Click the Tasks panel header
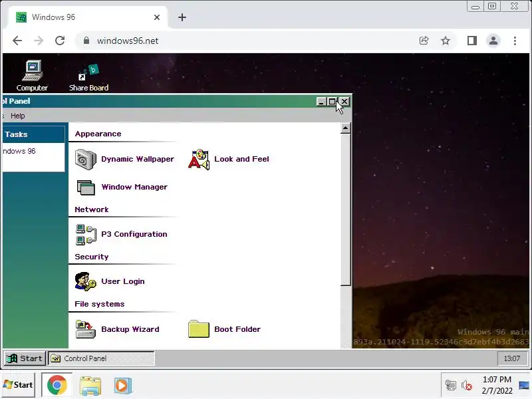The width and height of the screenshot is (532, 399). click(33, 134)
